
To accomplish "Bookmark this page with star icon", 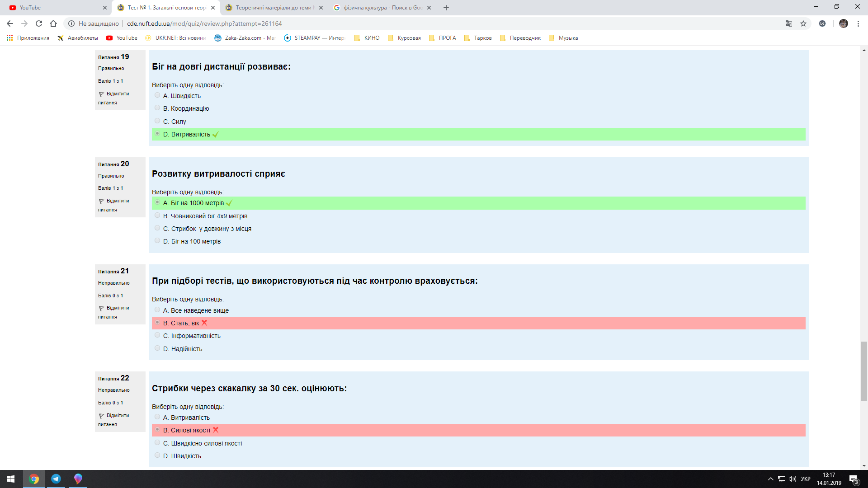I will click(803, 23).
